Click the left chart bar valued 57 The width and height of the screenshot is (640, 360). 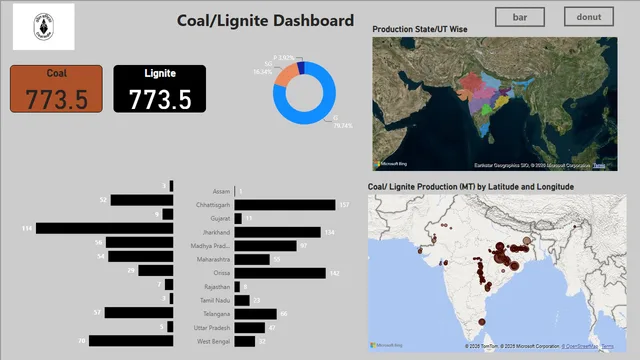(139, 313)
